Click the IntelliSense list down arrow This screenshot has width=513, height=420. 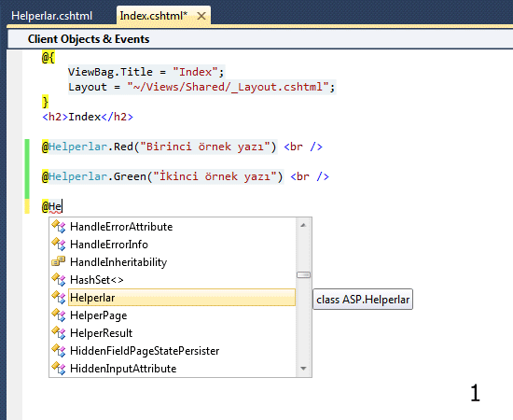click(x=303, y=369)
